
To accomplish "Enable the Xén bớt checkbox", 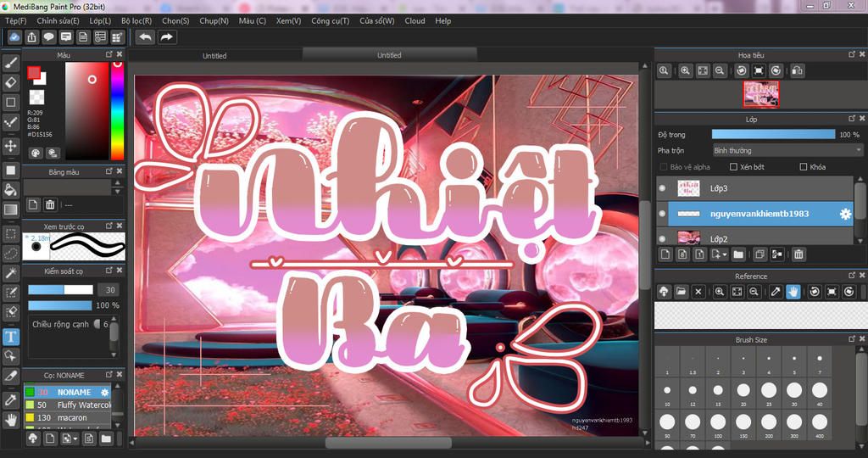I will point(733,167).
